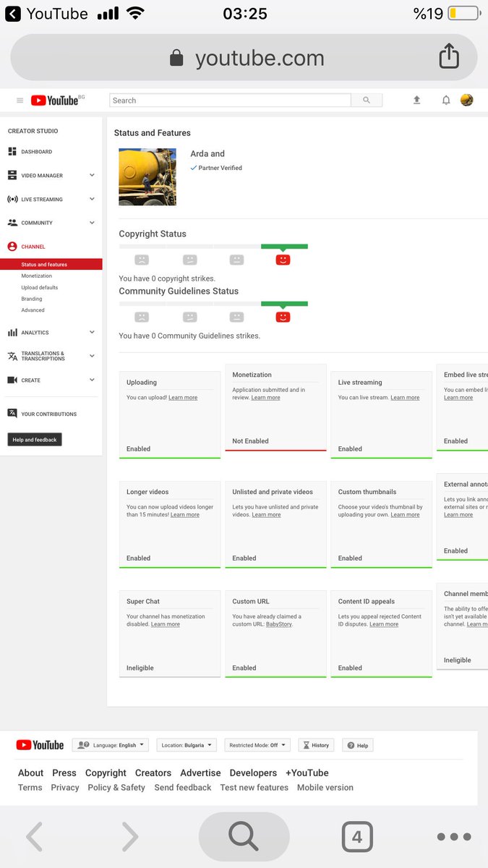This screenshot has height=868, width=488.
Task: Expand the Live Streaming section chevron
Action: click(x=92, y=199)
